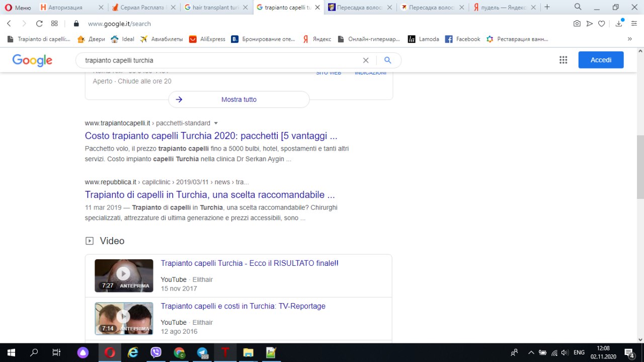Open the Авиабилеты bookmark

[162, 39]
